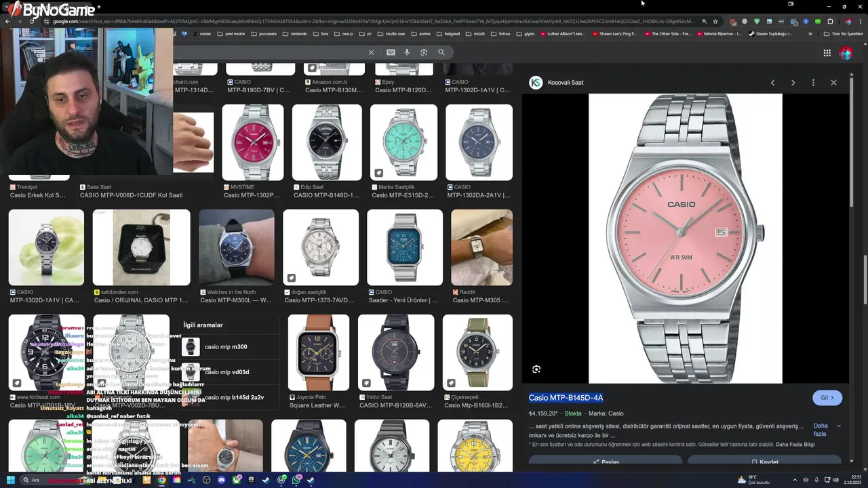Select the sahibinden.com boxed watch thumbnail
This screenshot has width=868, height=488.
click(142, 247)
